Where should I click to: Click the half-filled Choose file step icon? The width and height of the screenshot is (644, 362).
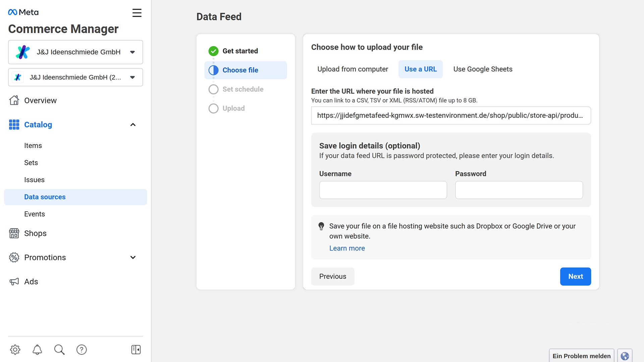point(213,70)
